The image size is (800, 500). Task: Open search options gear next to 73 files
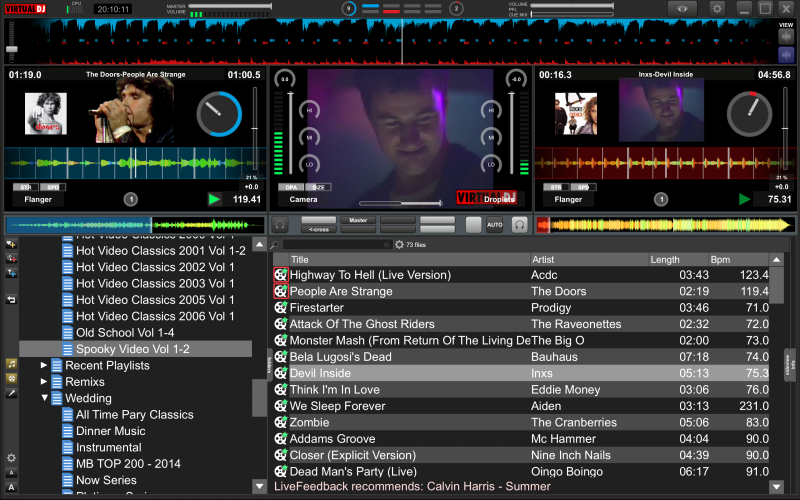tap(399, 245)
